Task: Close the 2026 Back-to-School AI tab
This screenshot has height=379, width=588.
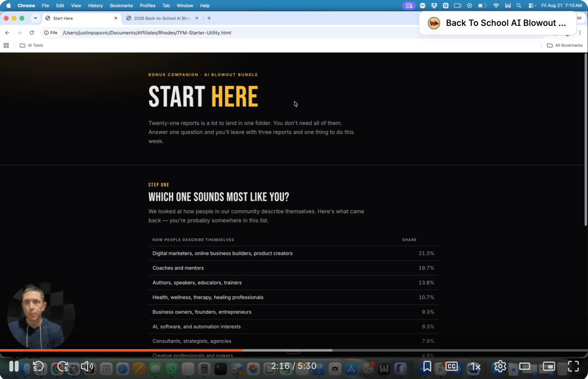Action: 197,18
